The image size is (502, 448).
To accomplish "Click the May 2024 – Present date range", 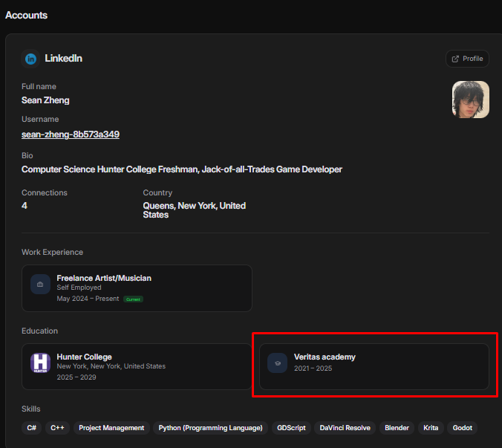I will [x=88, y=299].
